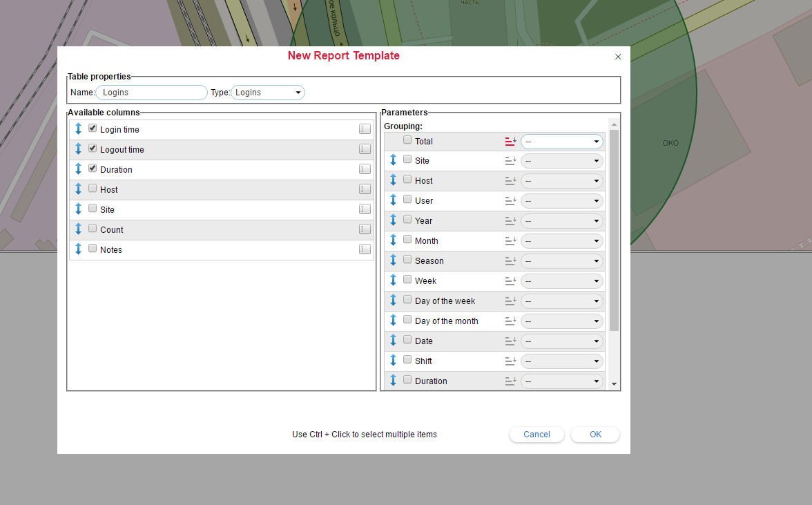Click the reorder arrow beside User grouping
Viewport: 812px width, 505px height.
[393, 200]
